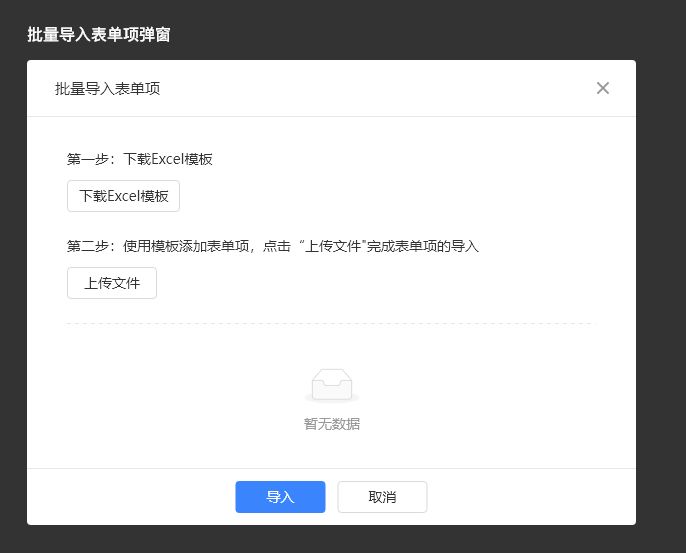Image resolution: width=686 pixels, height=553 pixels.
Task: Click the dialog title 批量导入表单项
Action: point(107,88)
